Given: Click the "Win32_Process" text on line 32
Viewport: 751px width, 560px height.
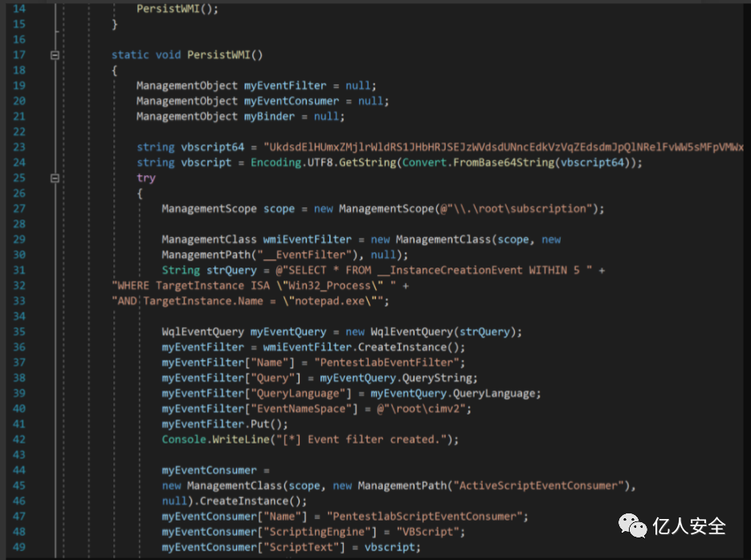Looking at the screenshot, I should pos(329,286).
